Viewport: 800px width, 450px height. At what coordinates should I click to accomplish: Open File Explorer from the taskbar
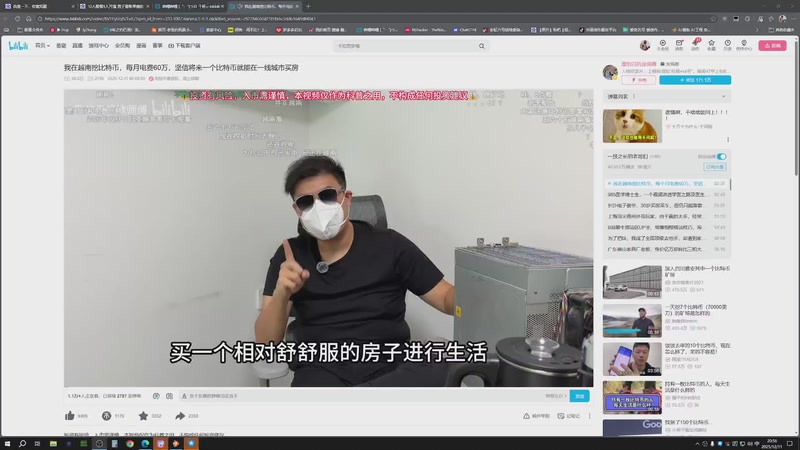pos(53,443)
